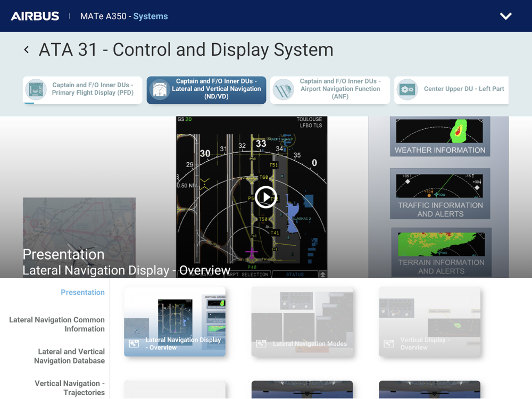
Task: Click the 'Lateral Navigation Display - Overview' title
Action: 126,270
